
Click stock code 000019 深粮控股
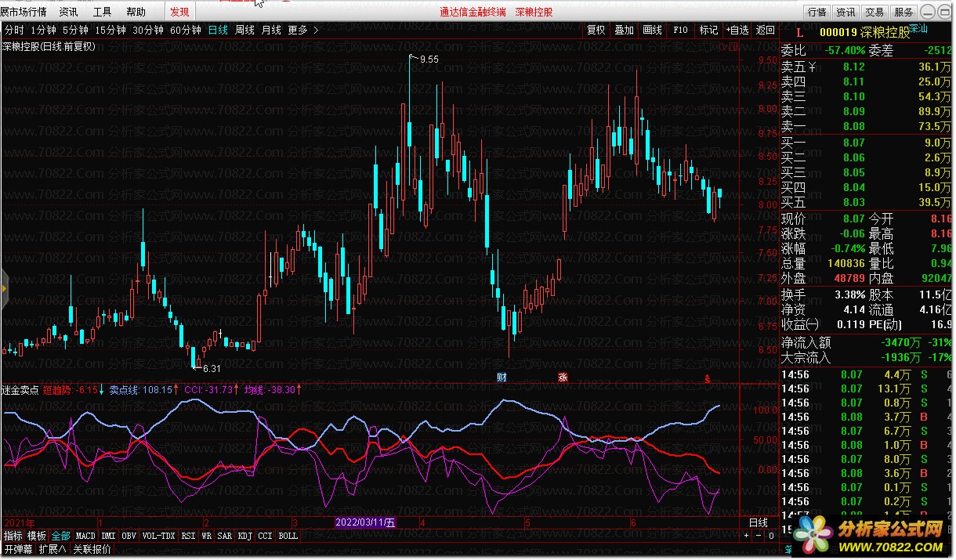click(865, 32)
